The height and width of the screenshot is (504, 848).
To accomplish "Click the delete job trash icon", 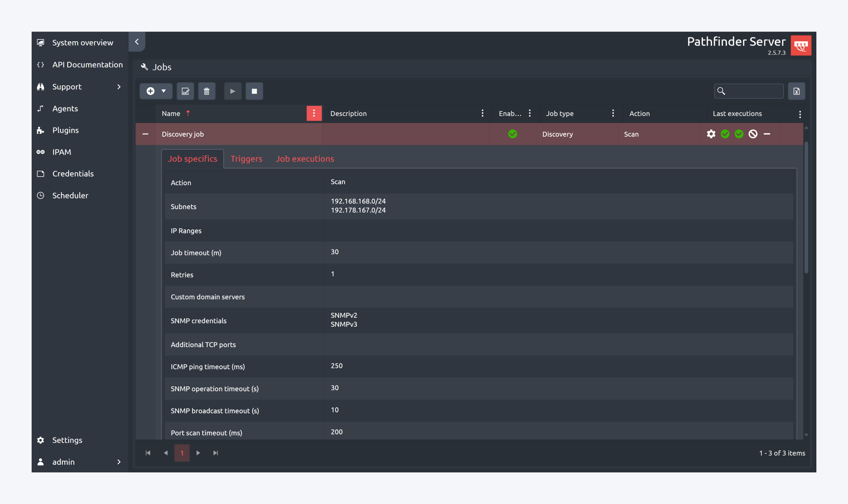I will pyautogui.click(x=207, y=91).
